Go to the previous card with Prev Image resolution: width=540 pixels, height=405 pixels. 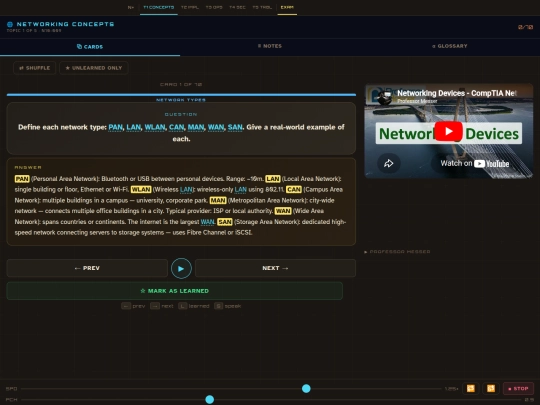tap(87, 268)
